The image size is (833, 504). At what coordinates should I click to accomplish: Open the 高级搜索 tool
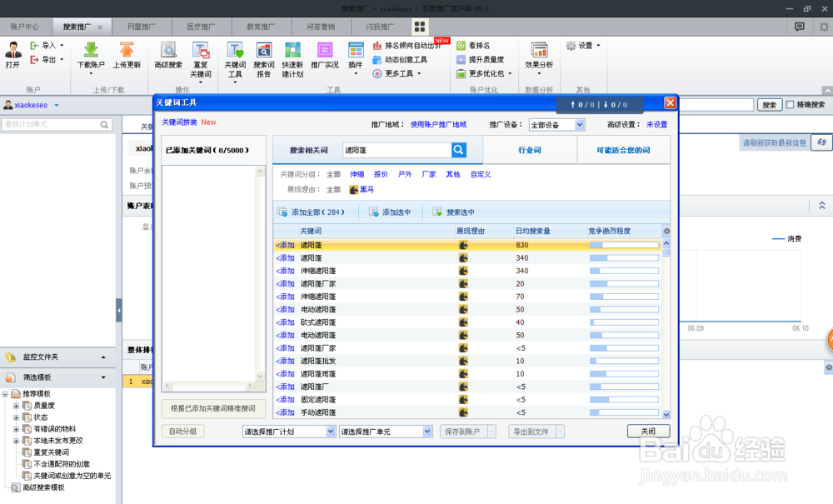coord(168,55)
